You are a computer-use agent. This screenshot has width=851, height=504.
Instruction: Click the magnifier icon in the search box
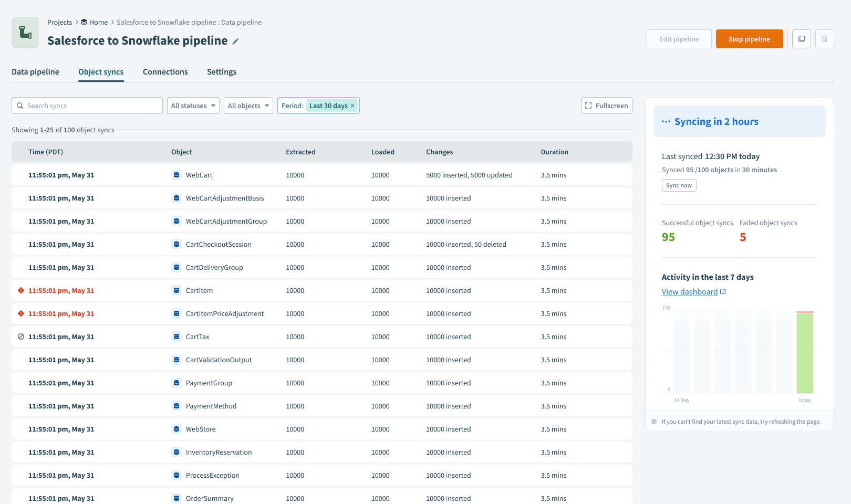[20, 106]
